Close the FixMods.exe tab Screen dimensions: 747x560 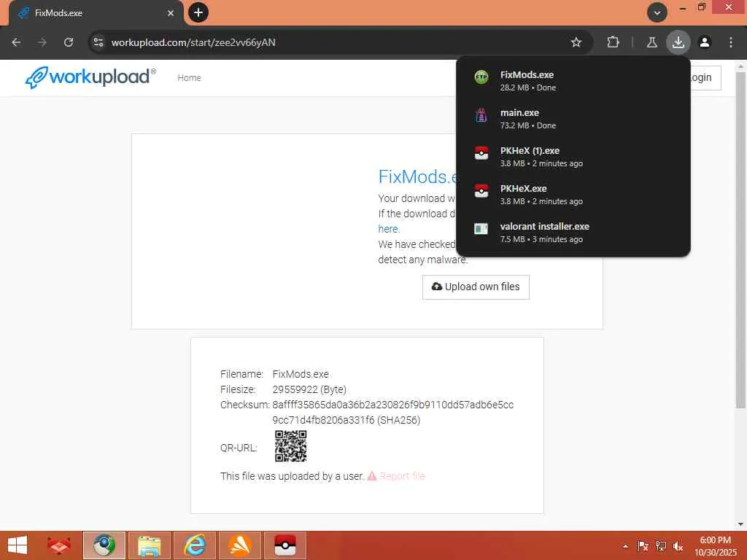[171, 13]
